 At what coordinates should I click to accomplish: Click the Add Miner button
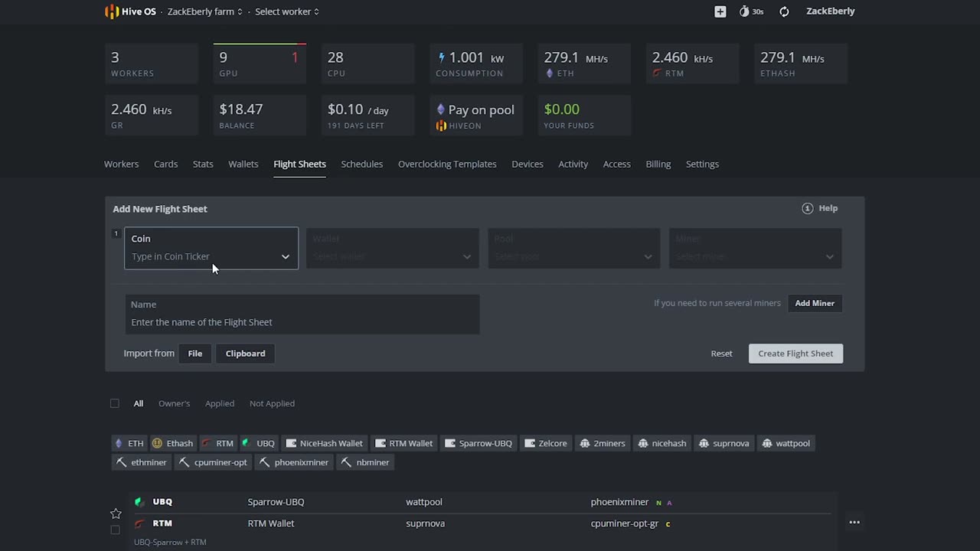coord(815,303)
